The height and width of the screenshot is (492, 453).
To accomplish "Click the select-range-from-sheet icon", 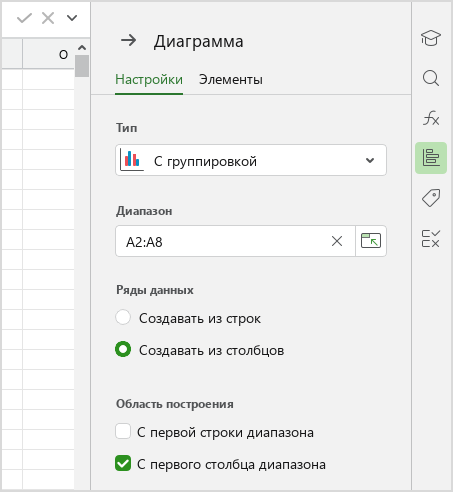I will pyautogui.click(x=371, y=241).
